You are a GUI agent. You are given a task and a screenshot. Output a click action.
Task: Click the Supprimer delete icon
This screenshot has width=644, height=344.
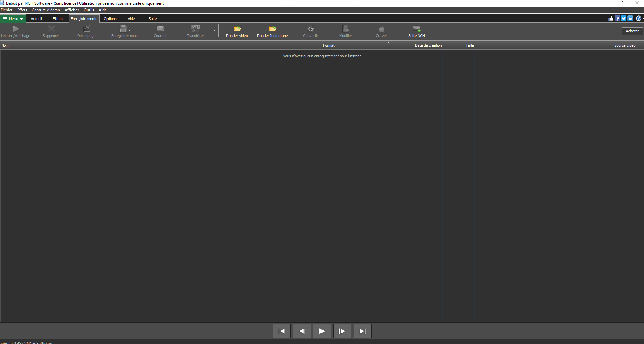(51, 29)
